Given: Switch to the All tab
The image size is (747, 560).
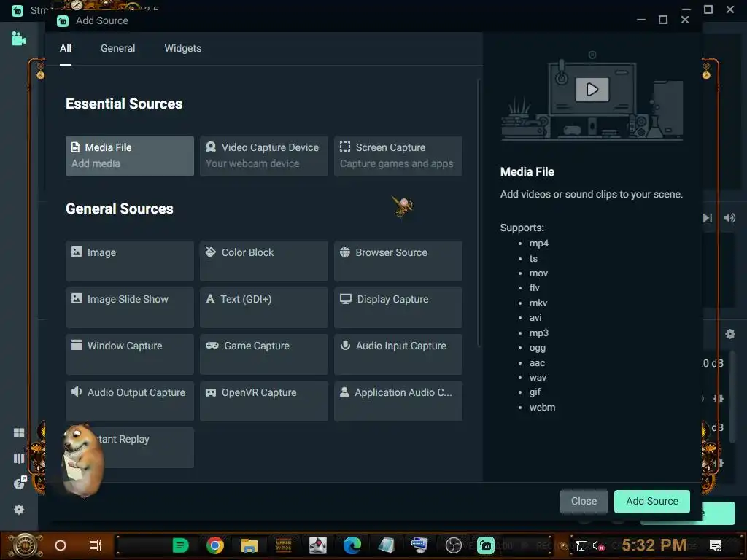Looking at the screenshot, I should (x=66, y=49).
